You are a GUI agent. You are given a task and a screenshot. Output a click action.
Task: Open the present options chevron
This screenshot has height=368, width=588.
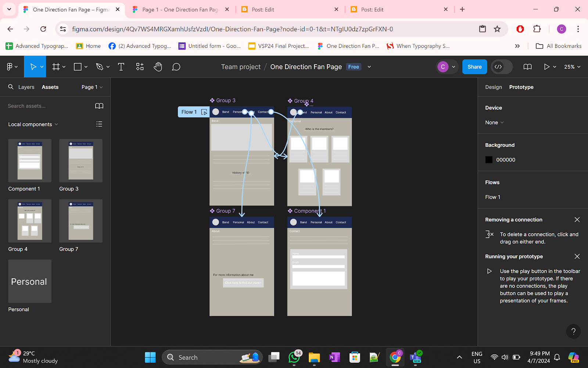pyautogui.click(x=555, y=67)
